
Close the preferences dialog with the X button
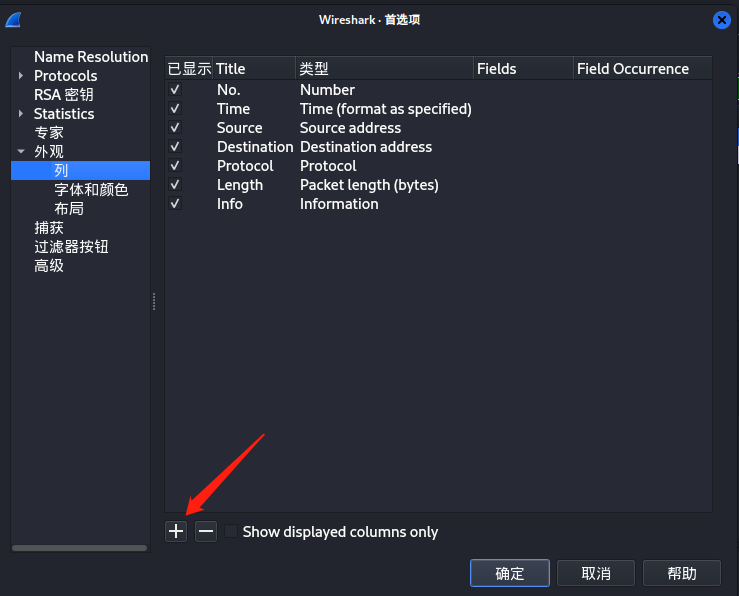coord(722,20)
